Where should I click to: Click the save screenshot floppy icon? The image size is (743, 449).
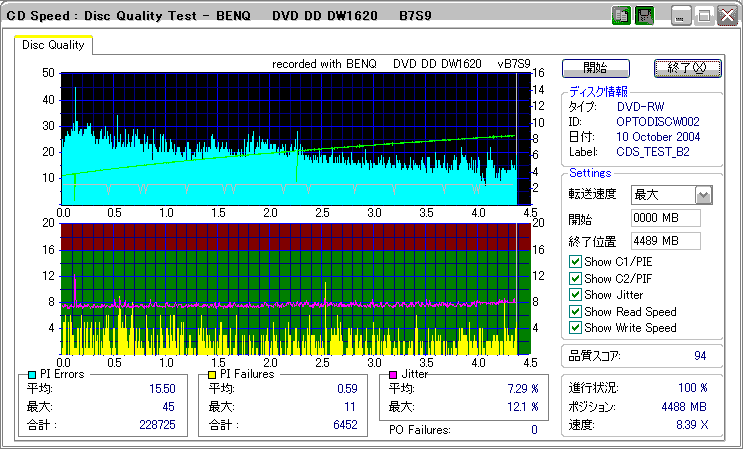click(x=645, y=16)
